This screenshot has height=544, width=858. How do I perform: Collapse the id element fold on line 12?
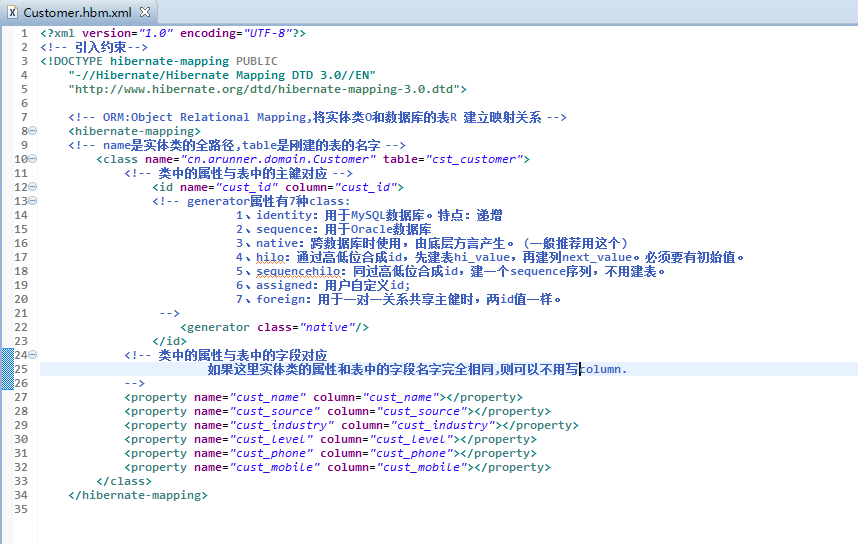[x=33, y=187]
